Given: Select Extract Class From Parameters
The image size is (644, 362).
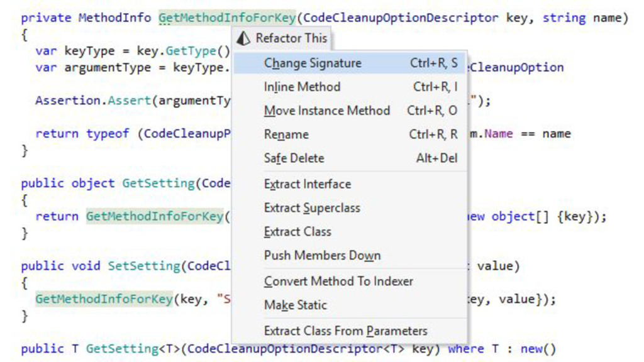Looking at the screenshot, I should point(349,331).
